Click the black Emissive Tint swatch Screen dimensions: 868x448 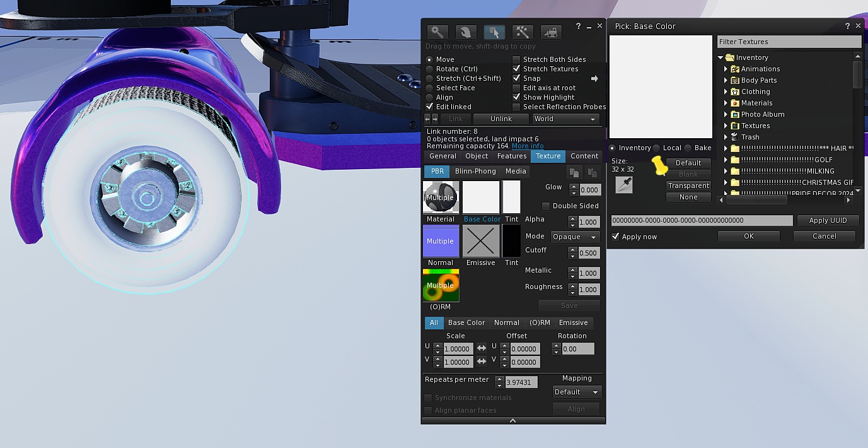[511, 241]
